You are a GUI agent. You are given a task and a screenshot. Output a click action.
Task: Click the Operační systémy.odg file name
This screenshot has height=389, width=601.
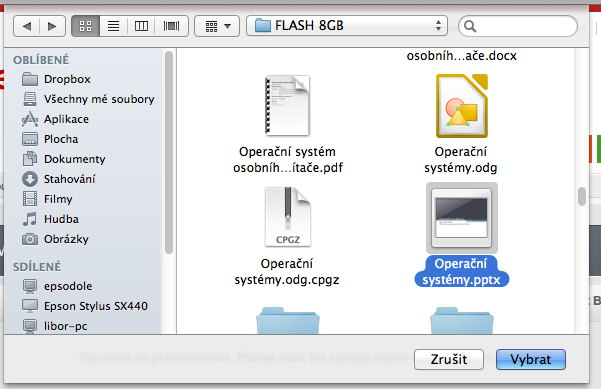click(461, 160)
